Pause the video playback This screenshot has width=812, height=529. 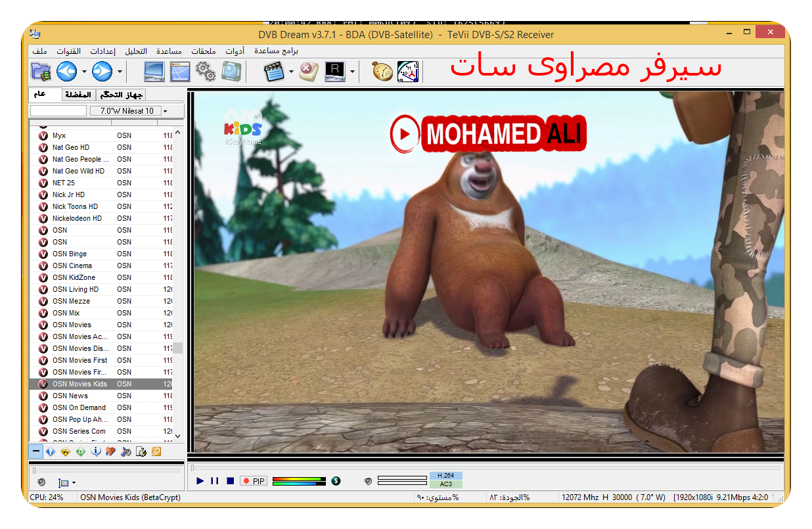215,481
